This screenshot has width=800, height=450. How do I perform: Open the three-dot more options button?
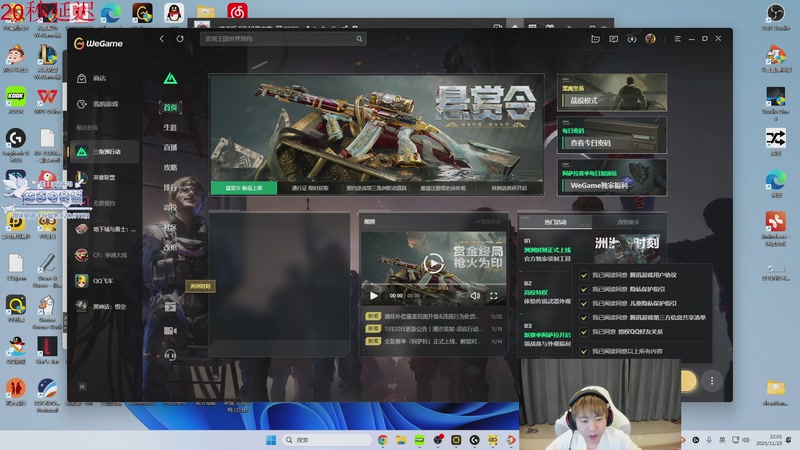[x=712, y=381]
